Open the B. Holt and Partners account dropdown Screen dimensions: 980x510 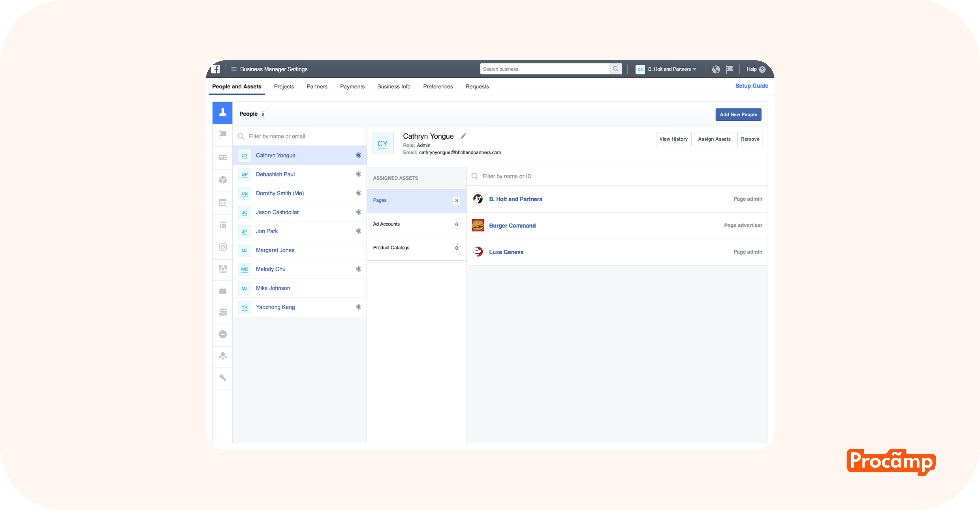[x=666, y=69]
